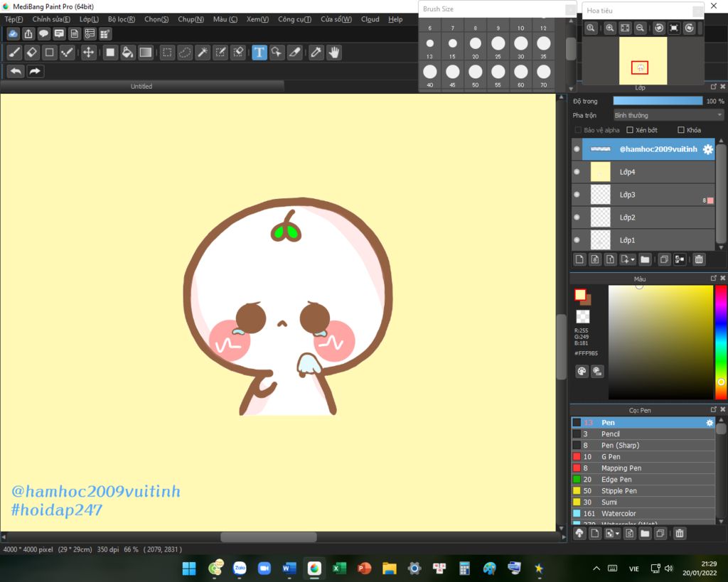Viewport: 728px width, 582px height.
Task: Hide the @hamhoc2009vuitinh text layer
Action: (x=577, y=149)
